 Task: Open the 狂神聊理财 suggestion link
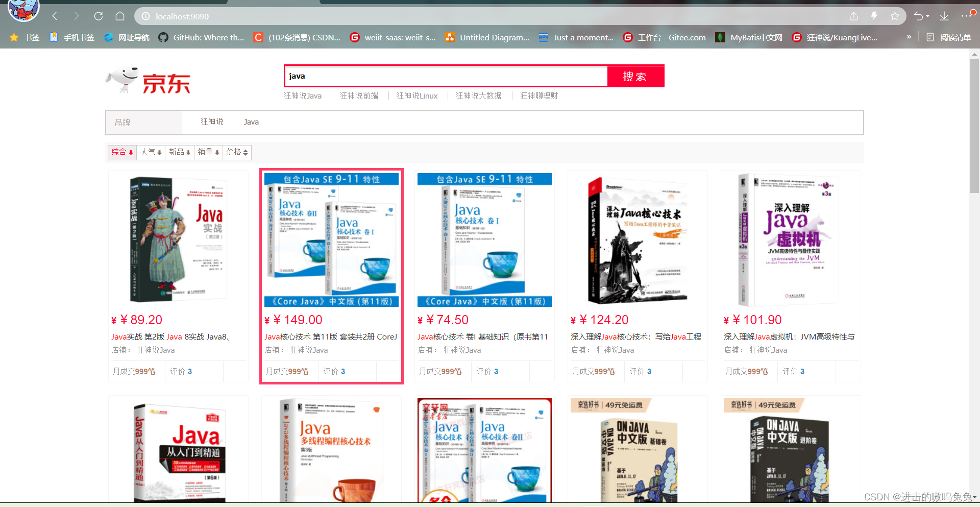tap(539, 95)
